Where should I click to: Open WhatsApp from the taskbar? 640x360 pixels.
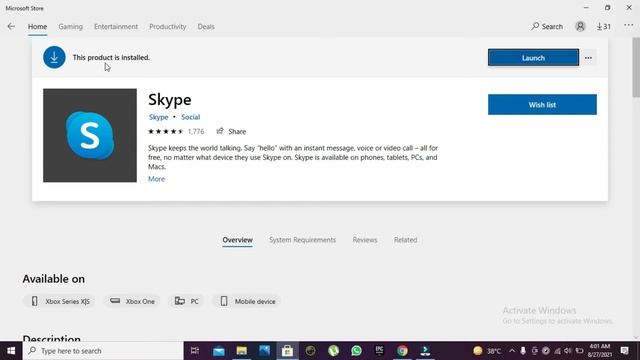(356, 351)
